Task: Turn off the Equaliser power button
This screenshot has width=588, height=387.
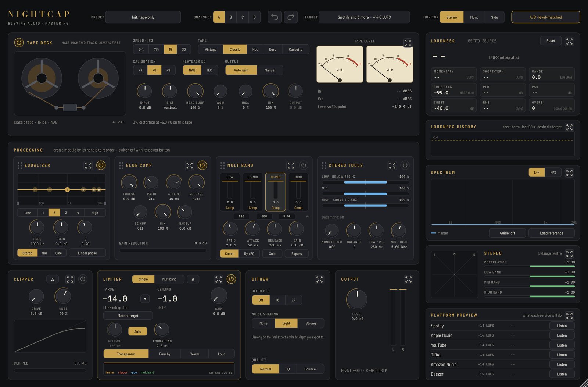Action: click(x=101, y=165)
